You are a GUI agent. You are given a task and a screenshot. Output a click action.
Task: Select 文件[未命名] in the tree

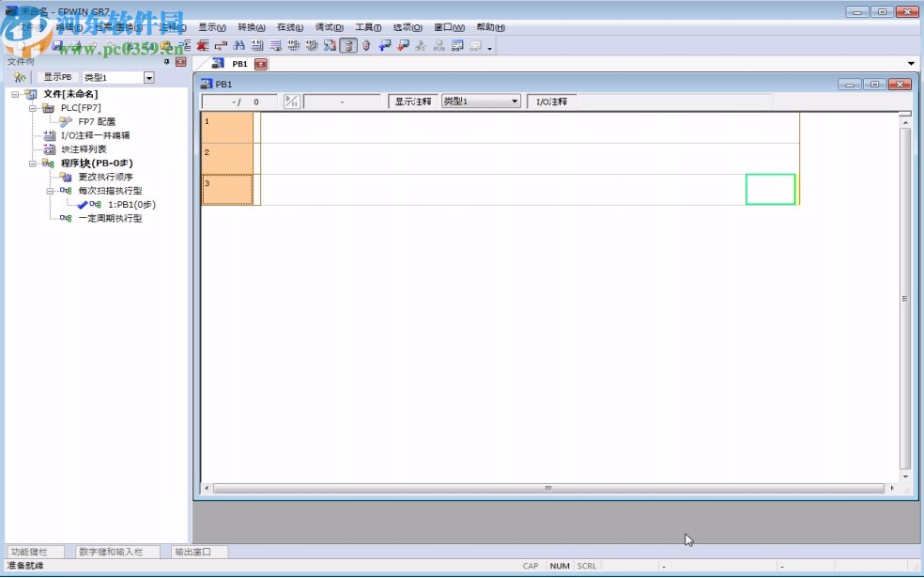pos(70,94)
